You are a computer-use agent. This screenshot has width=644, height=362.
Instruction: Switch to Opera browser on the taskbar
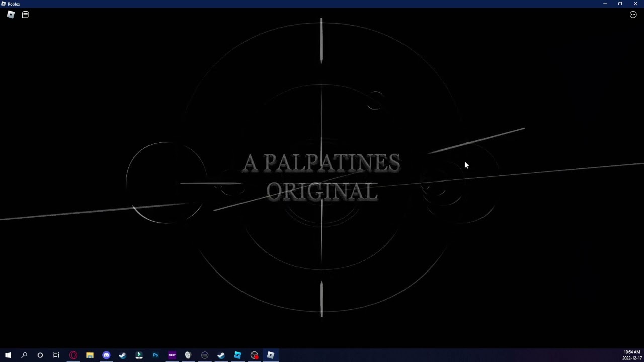pyautogui.click(x=73, y=355)
